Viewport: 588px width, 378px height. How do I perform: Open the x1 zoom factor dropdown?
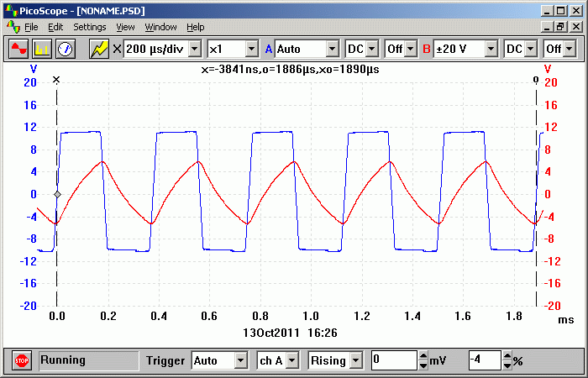coord(250,49)
